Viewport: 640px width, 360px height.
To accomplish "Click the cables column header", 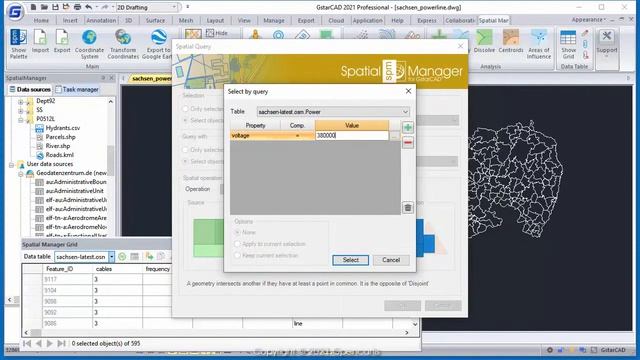I will [x=118, y=269].
